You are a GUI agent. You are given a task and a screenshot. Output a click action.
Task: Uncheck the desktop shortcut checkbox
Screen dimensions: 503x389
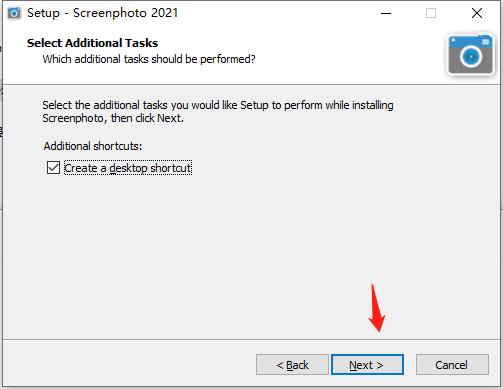click(53, 168)
